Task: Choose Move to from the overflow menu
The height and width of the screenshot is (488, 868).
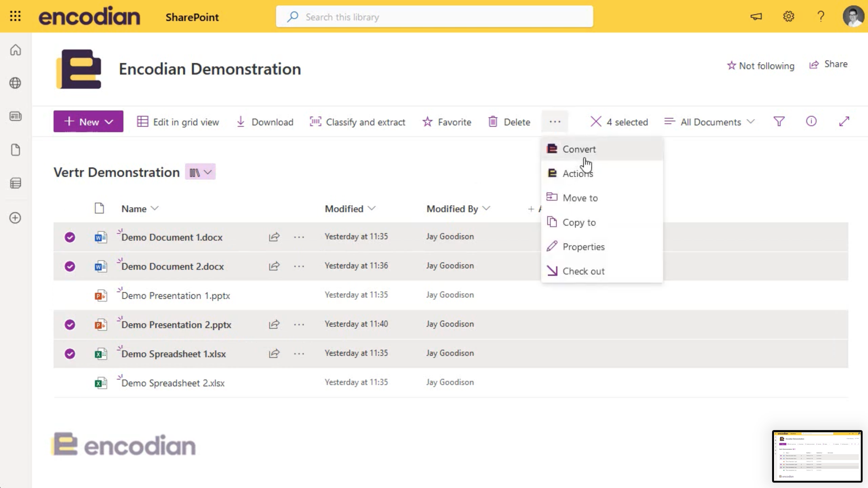Action: click(x=602, y=198)
